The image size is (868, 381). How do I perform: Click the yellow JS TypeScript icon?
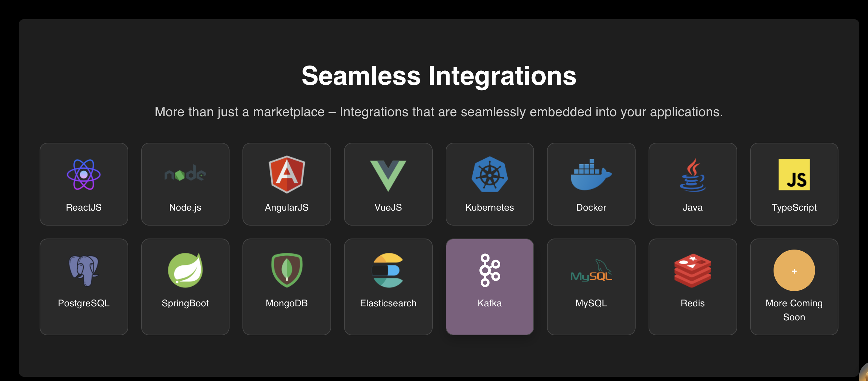click(x=794, y=175)
